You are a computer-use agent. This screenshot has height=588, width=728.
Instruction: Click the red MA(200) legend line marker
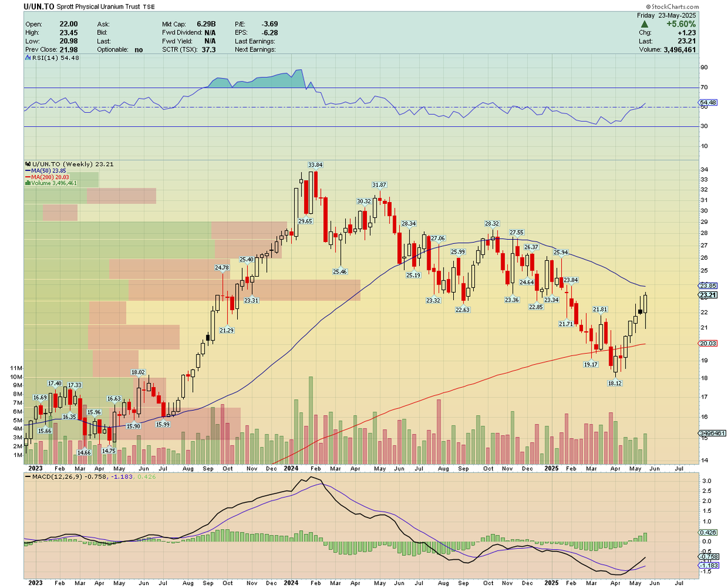[27, 177]
